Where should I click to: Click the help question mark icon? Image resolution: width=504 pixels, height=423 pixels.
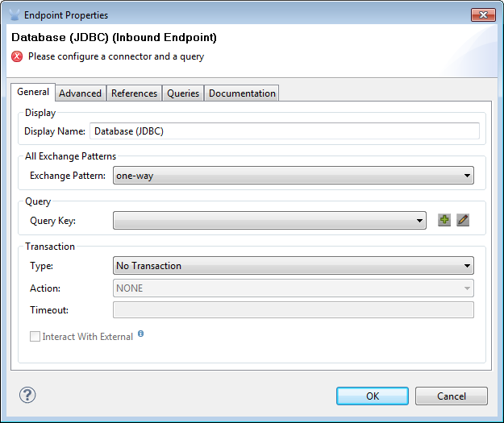(x=27, y=395)
